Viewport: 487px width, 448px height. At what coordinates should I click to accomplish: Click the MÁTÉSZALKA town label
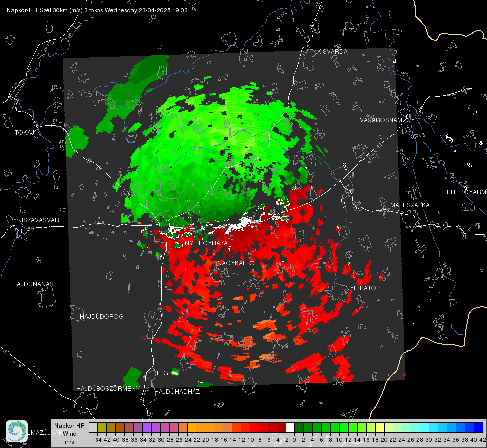[410, 205]
